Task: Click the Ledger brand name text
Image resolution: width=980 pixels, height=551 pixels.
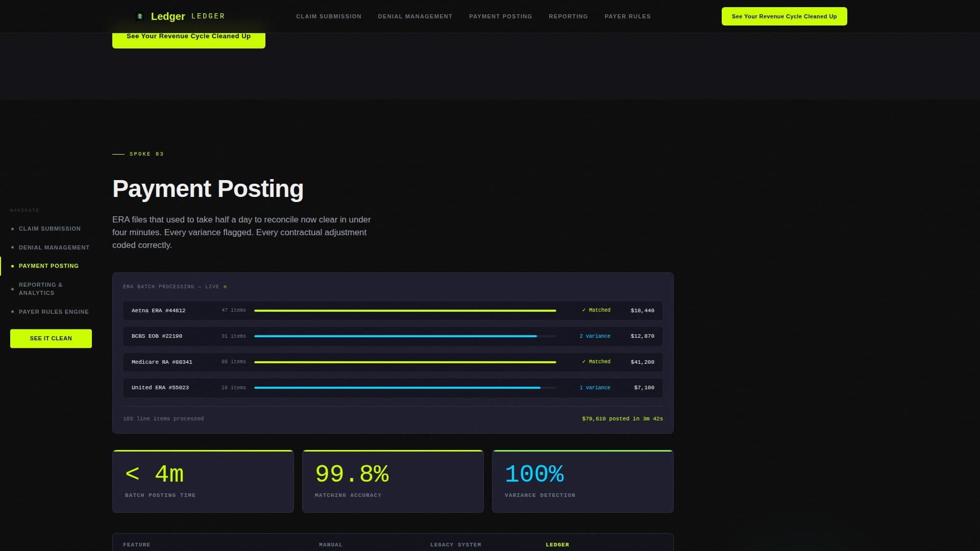Action: [x=168, y=16]
